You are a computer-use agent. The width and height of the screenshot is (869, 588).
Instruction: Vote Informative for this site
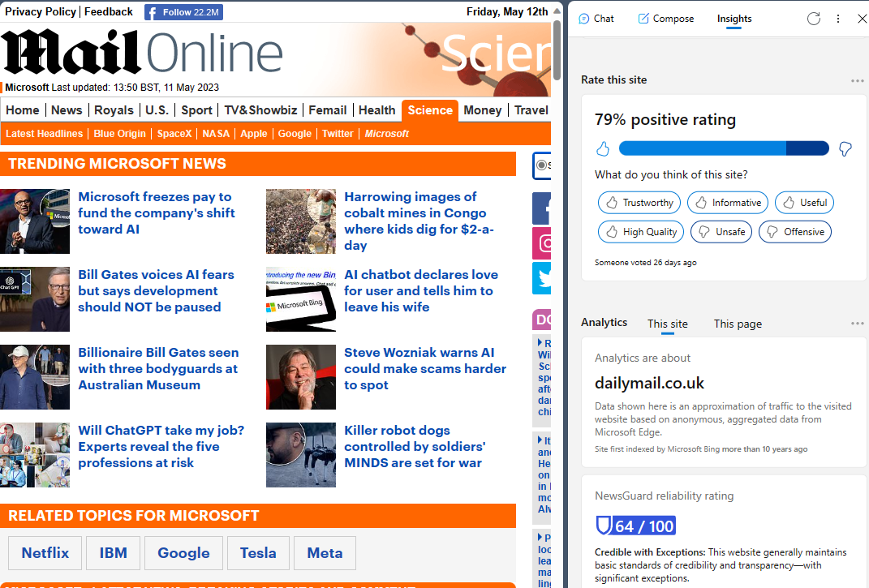(728, 203)
